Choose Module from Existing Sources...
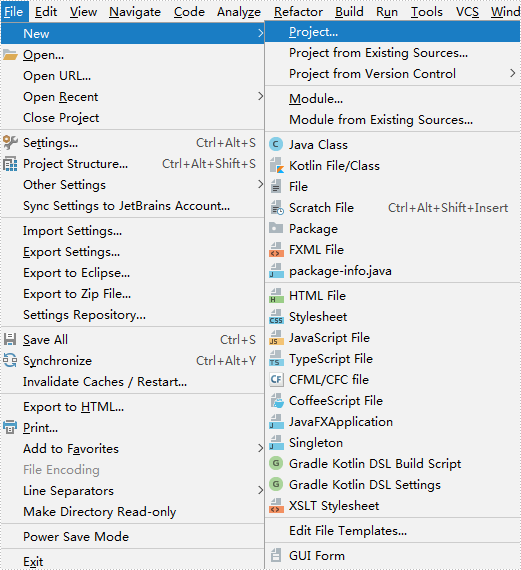 [x=393, y=120]
